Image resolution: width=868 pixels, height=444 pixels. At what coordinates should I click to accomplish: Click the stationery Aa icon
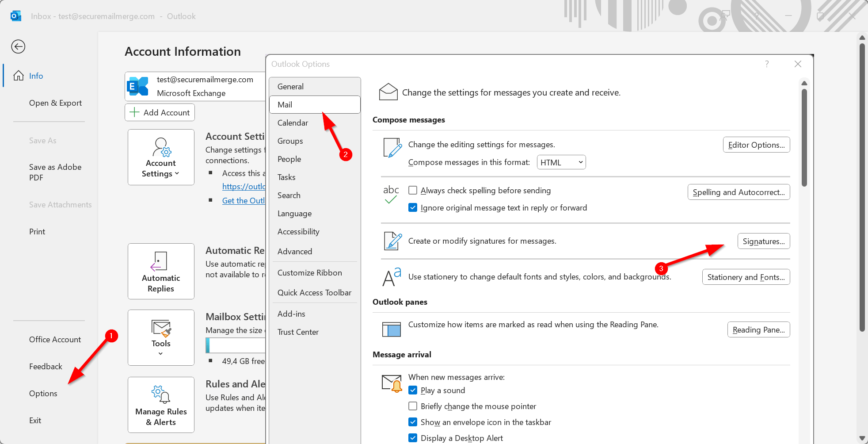pyautogui.click(x=391, y=276)
